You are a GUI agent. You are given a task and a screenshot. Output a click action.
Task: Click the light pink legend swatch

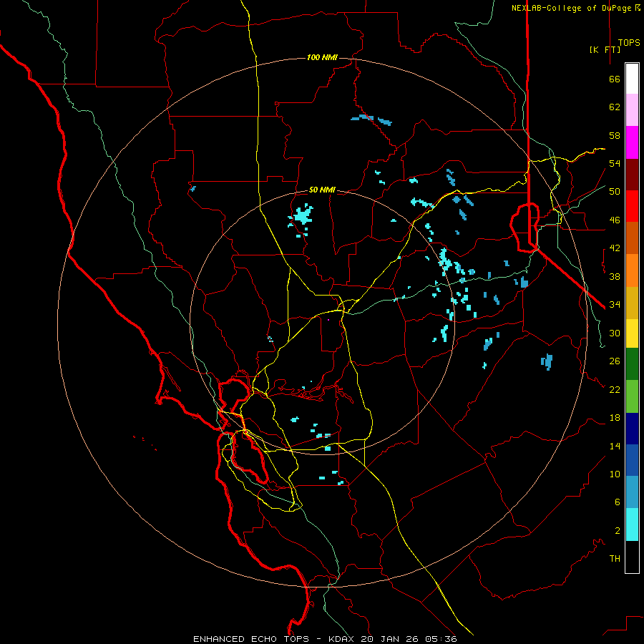click(x=632, y=109)
